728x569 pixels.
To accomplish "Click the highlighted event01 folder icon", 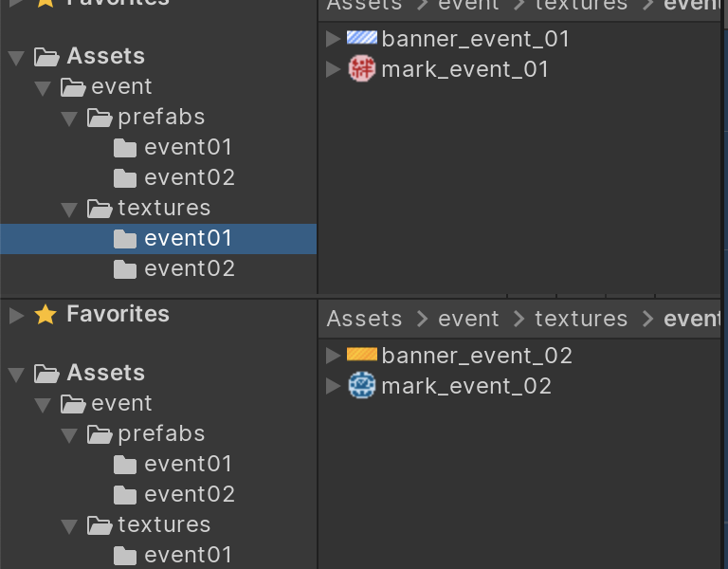I will coord(125,239).
